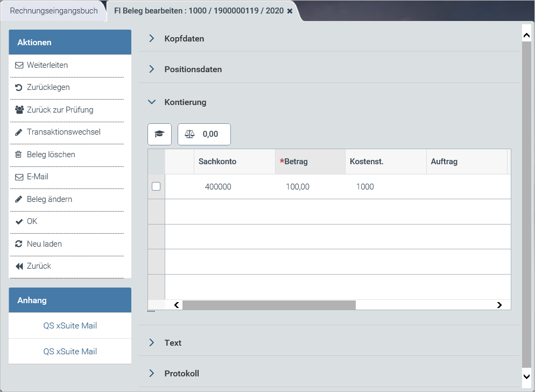Click the undo icon for Zurücklegen

coord(19,87)
